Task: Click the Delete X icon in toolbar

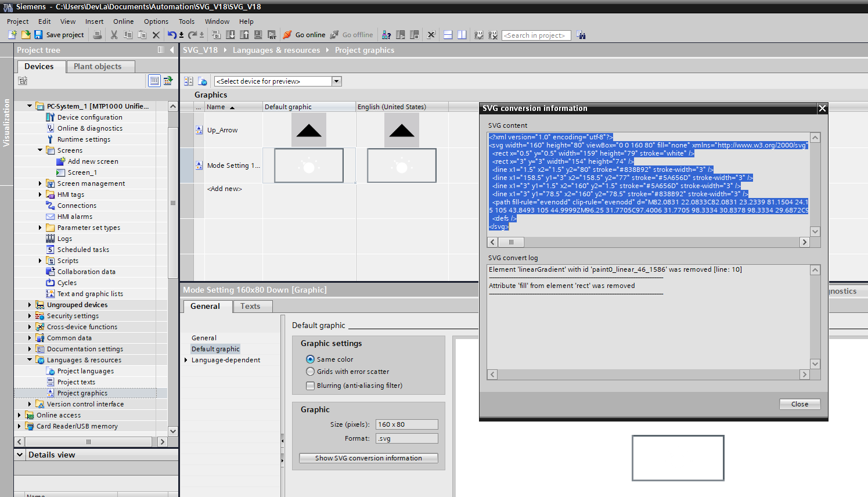Action: click(156, 35)
